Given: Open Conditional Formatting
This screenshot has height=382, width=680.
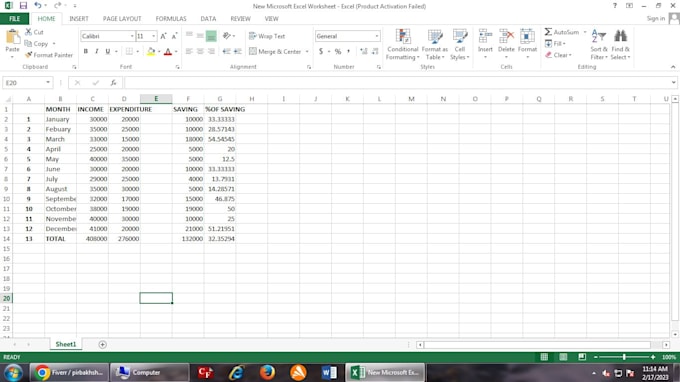Looking at the screenshot, I should pyautogui.click(x=402, y=45).
